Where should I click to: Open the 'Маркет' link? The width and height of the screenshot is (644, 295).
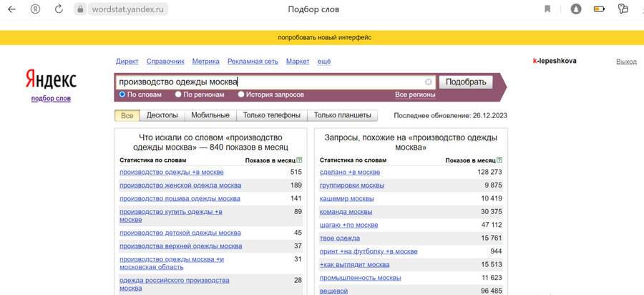click(298, 62)
